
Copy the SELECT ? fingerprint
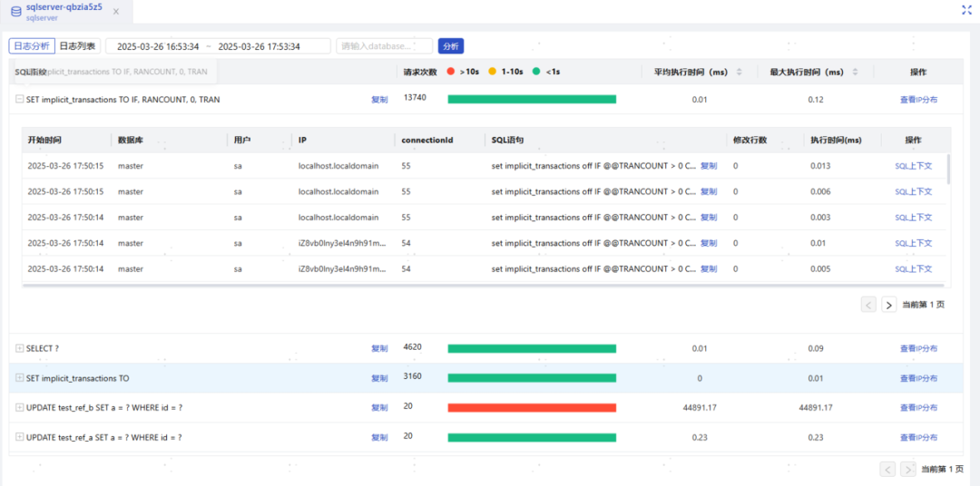[x=379, y=348]
